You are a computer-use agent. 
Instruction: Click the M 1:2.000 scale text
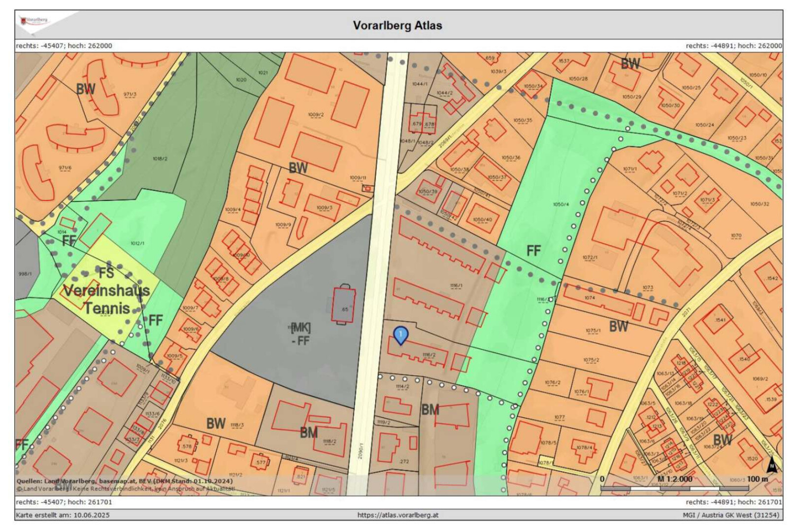(x=674, y=479)
